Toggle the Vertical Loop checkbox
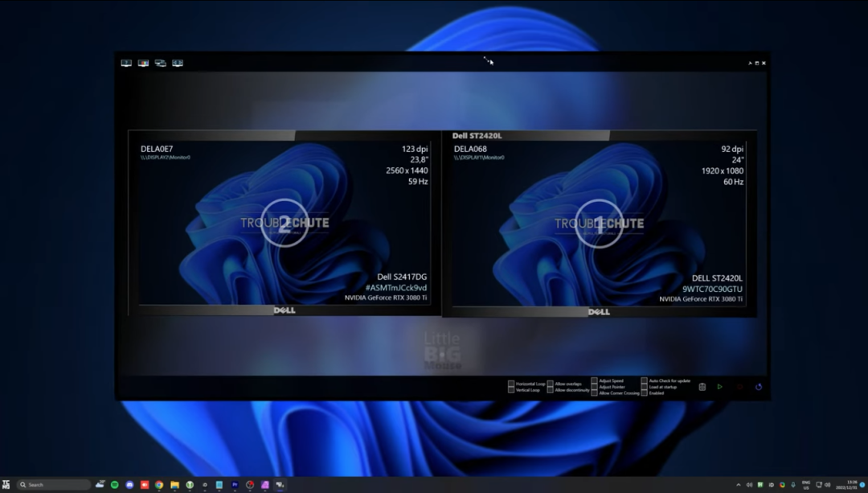 coord(511,390)
